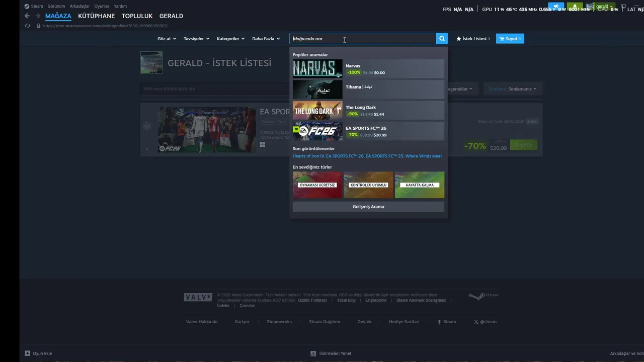
Task: Open Destek footer link
Action: click(364, 322)
